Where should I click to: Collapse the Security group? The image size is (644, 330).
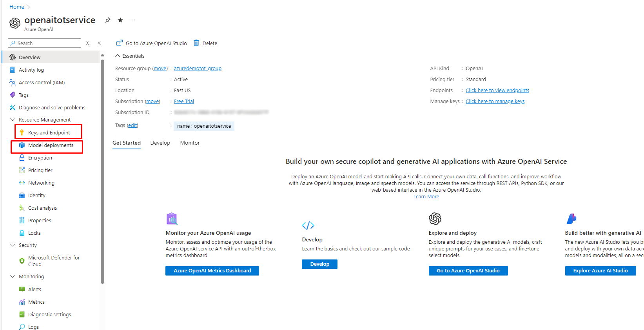[13, 245]
